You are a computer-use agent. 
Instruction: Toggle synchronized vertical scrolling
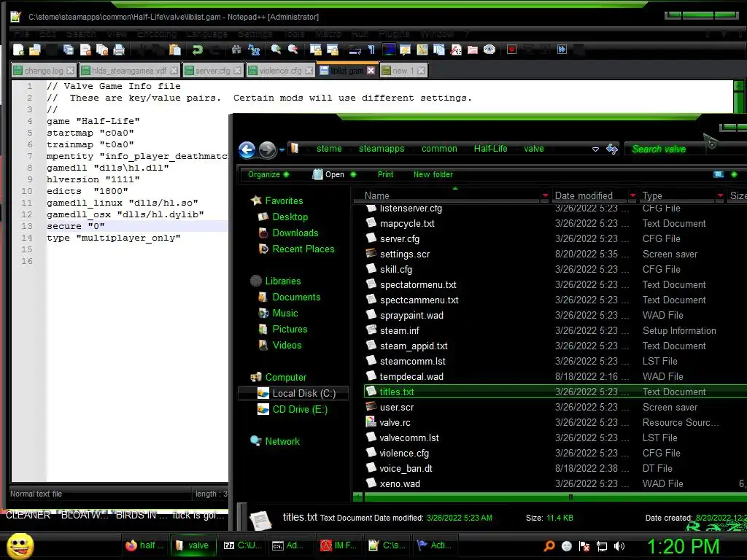[315, 50]
